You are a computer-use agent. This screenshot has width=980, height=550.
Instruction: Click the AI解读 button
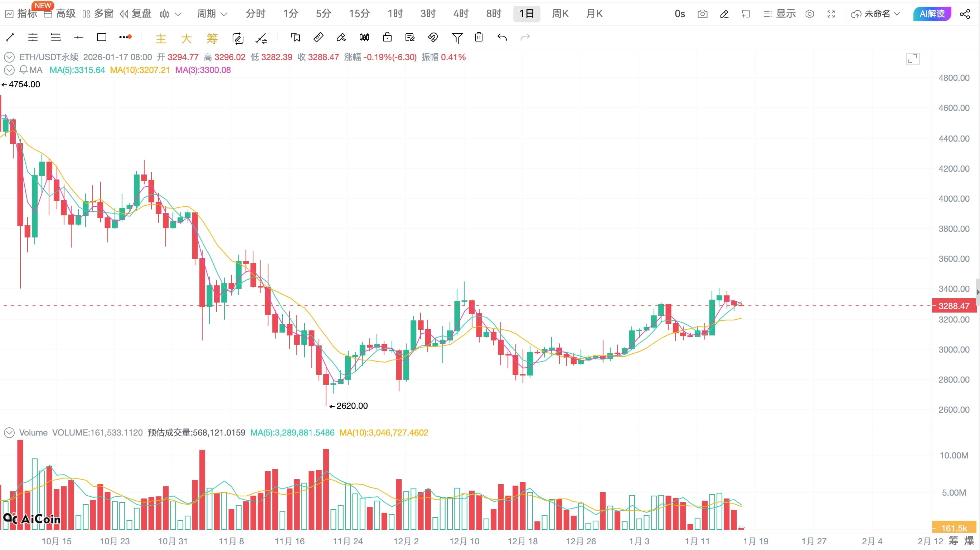click(x=932, y=14)
